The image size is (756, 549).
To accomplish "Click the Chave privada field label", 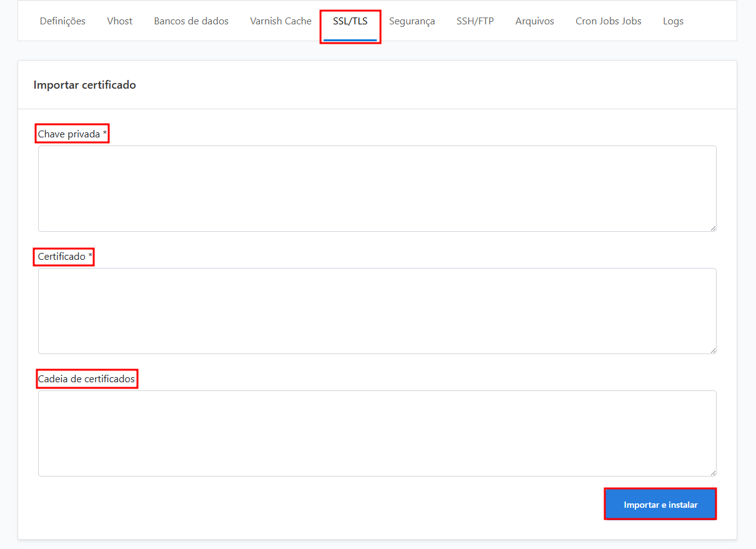I will click(x=72, y=134).
